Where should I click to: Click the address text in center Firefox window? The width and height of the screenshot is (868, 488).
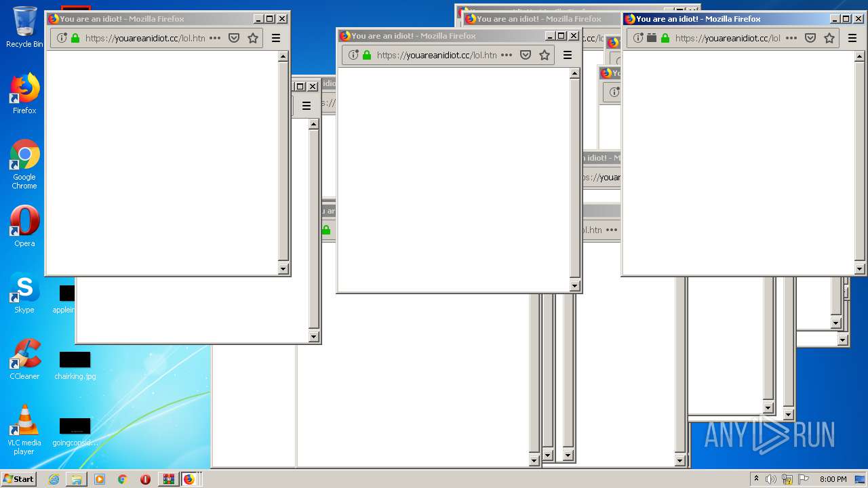click(437, 55)
